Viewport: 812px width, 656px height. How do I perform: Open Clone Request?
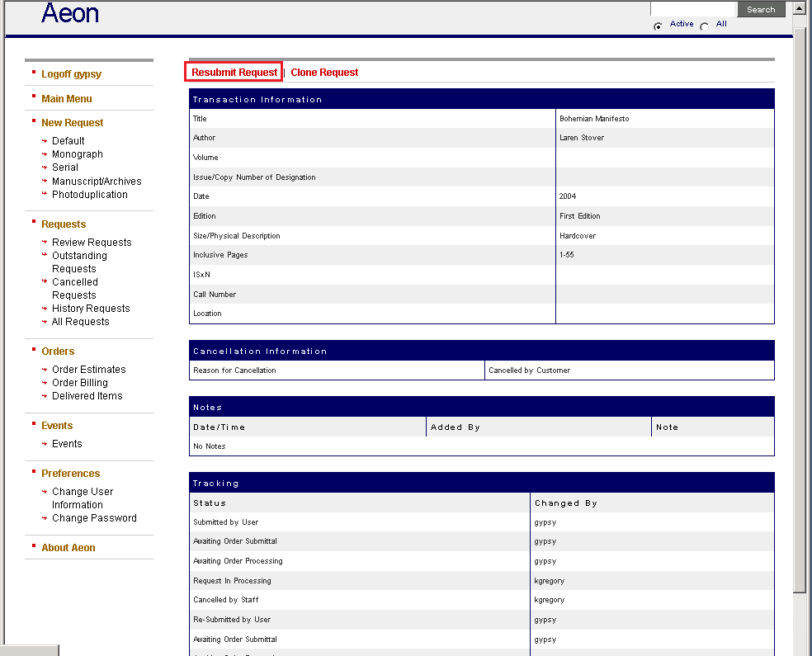[324, 73]
